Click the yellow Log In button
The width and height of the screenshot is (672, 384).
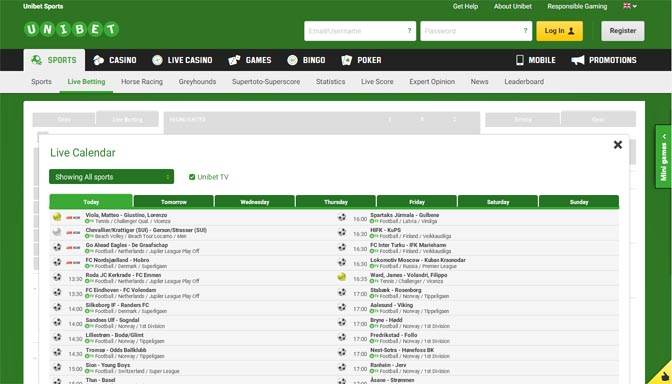[559, 31]
